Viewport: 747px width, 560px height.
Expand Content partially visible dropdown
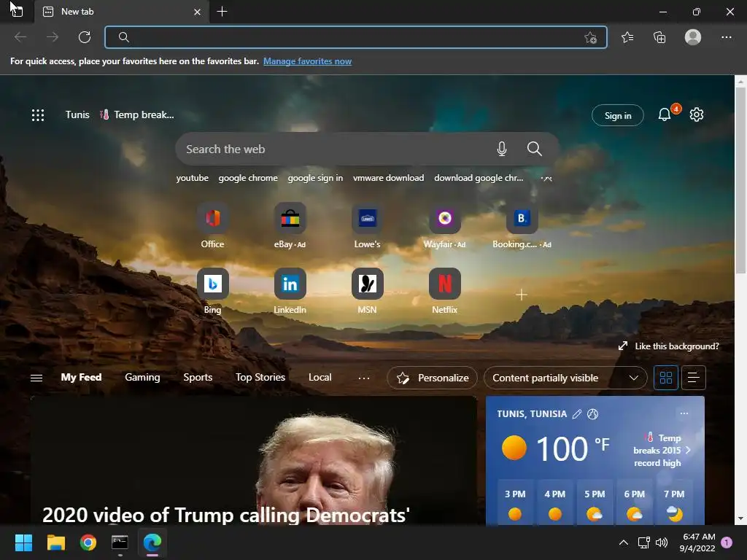pos(565,378)
